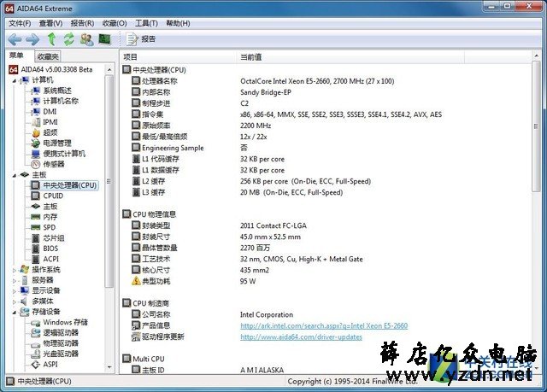Go forward with the blue right arrow
The image size is (547, 392).
click(x=32, y=39)
